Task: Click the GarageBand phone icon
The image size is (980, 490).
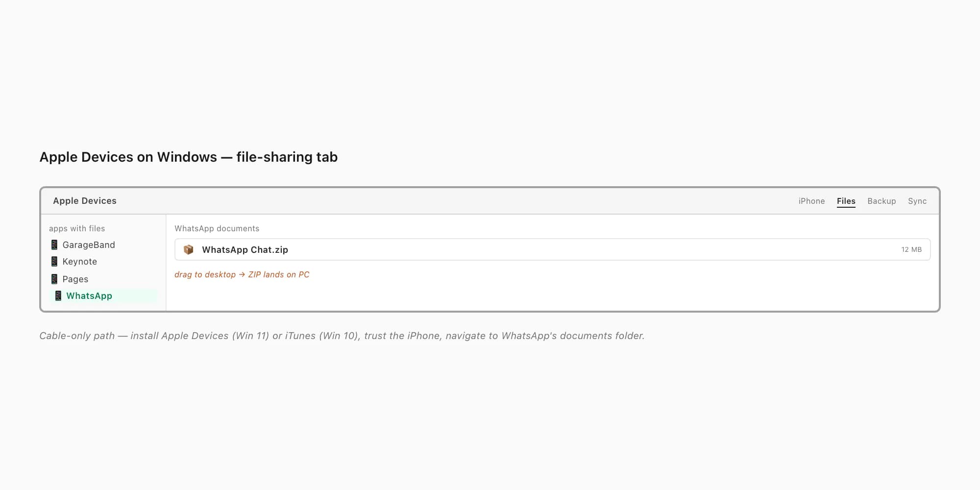Action: pyautogui.click(x=54, y=245)
